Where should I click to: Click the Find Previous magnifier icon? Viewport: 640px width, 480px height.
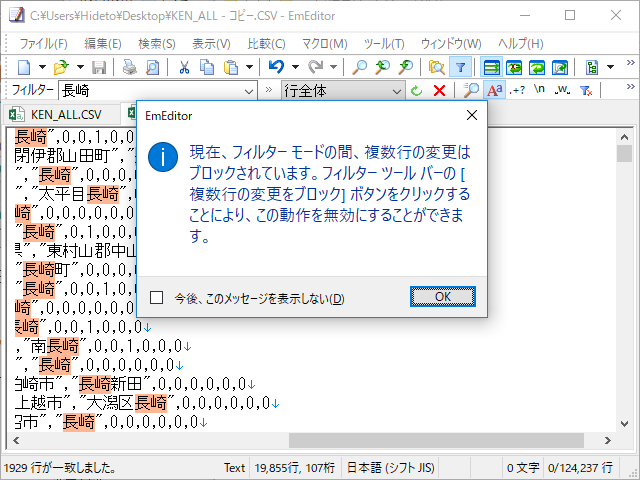tap(382, 67)
